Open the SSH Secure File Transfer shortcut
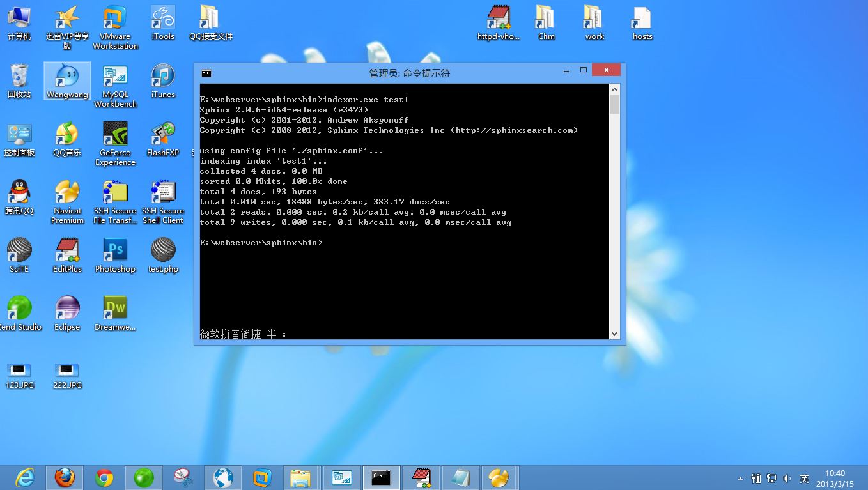Screen dimensions: 868x490 [115, 202]
